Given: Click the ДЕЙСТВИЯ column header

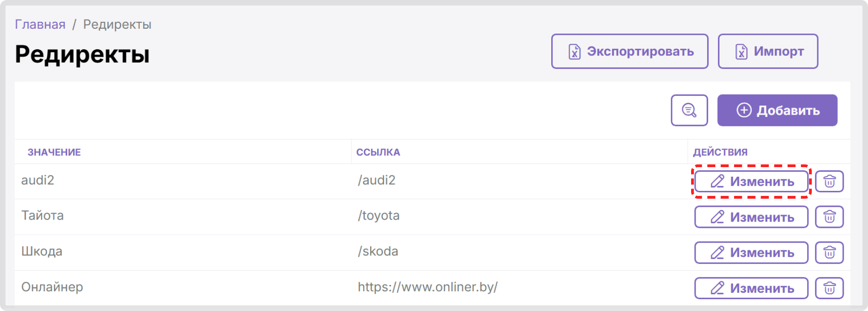Looking at the screenshot, I should pos(720,152).
